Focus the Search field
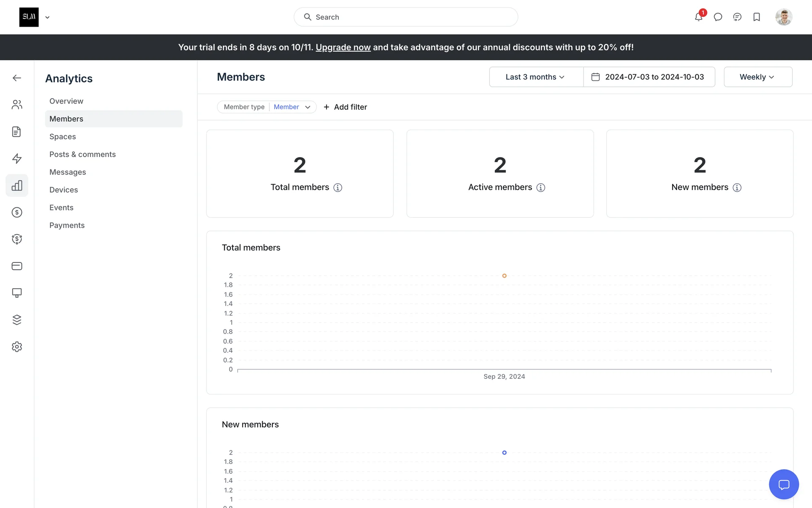 tap(406, 17)
